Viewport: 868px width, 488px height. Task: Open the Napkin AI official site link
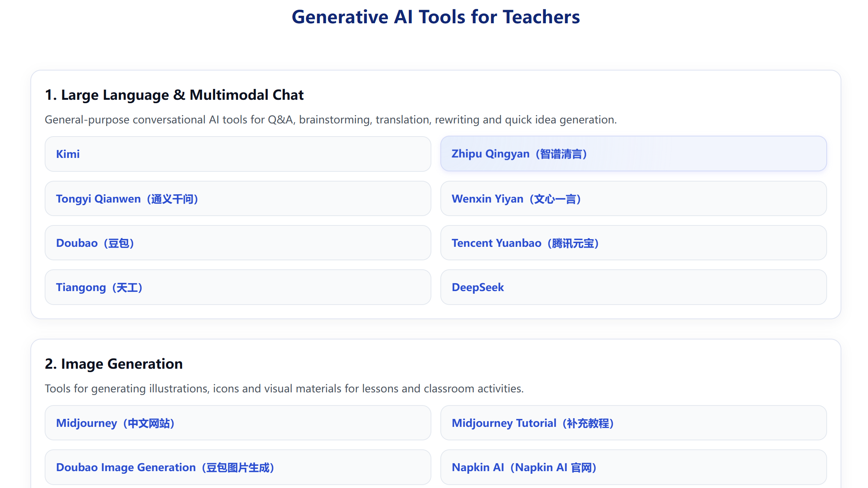(524, 467)
